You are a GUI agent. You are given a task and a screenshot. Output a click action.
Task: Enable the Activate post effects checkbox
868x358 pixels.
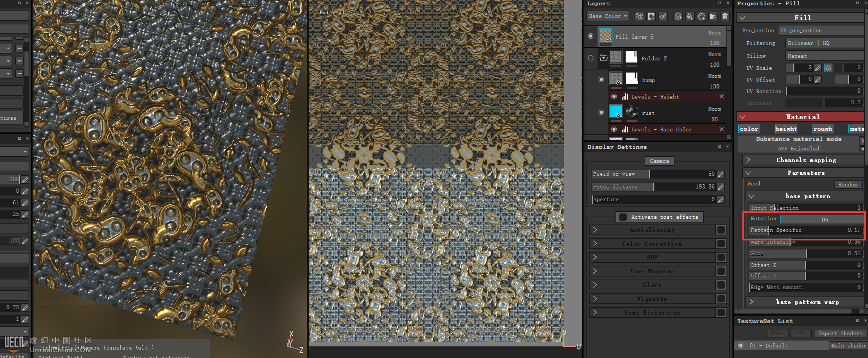[x=623, y=217]
